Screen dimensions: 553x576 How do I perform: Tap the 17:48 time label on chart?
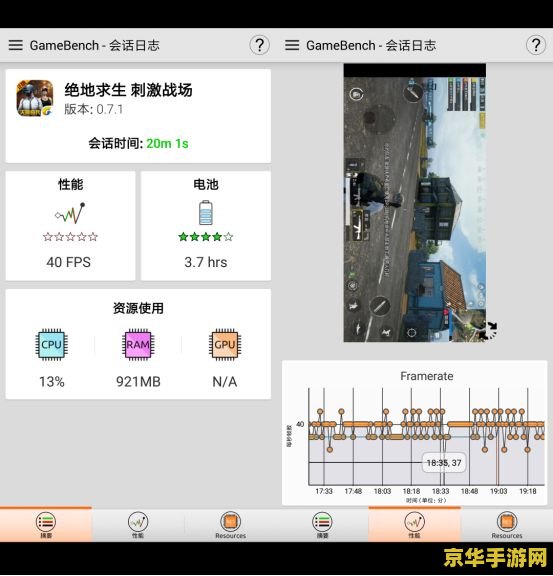353,491
